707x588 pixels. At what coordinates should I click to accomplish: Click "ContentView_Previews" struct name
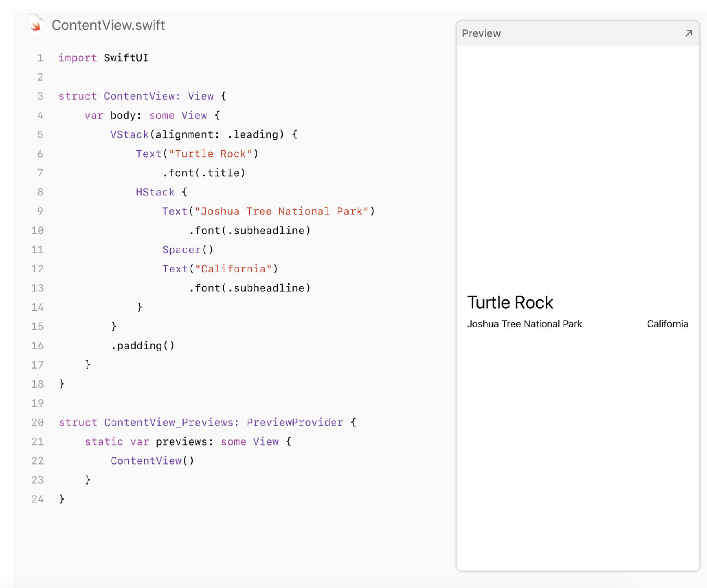[168, 422]
